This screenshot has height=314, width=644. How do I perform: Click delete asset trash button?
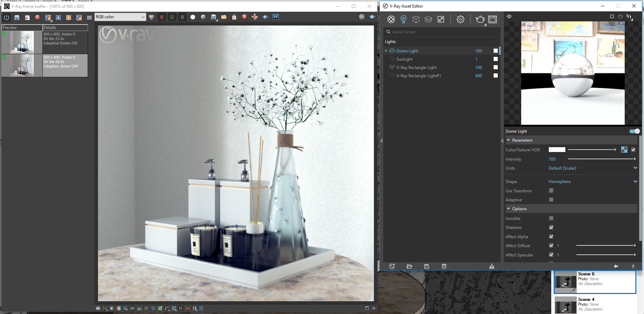[444, 266]
